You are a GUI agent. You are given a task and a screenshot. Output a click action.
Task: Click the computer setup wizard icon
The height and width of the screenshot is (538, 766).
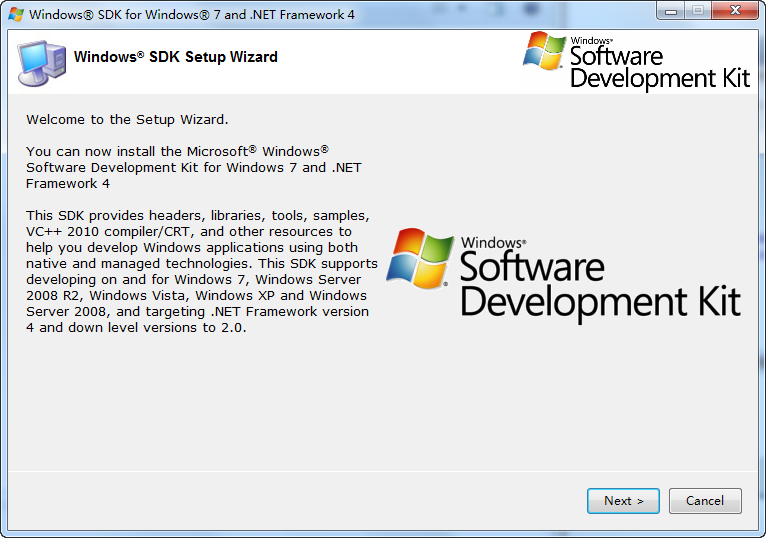tap(42, 63)
